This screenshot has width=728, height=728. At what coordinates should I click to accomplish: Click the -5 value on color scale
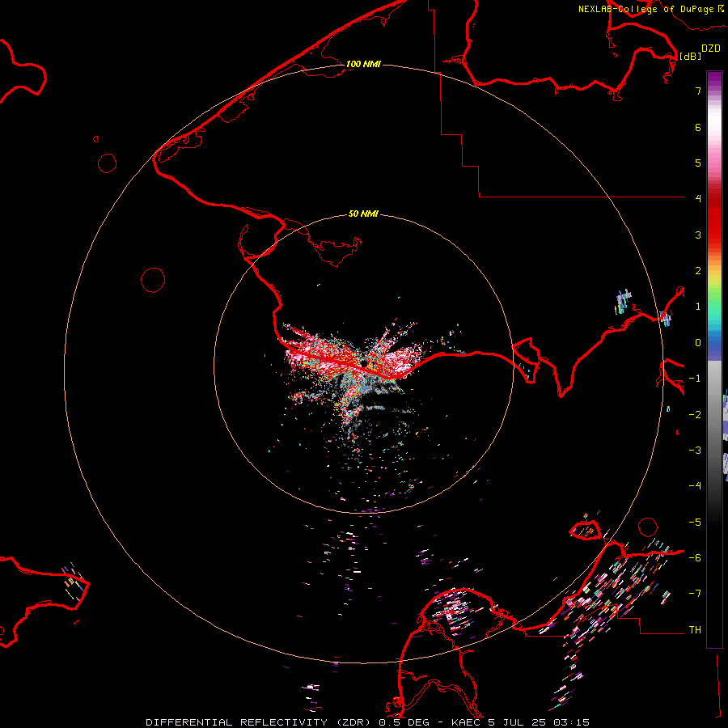695,523
